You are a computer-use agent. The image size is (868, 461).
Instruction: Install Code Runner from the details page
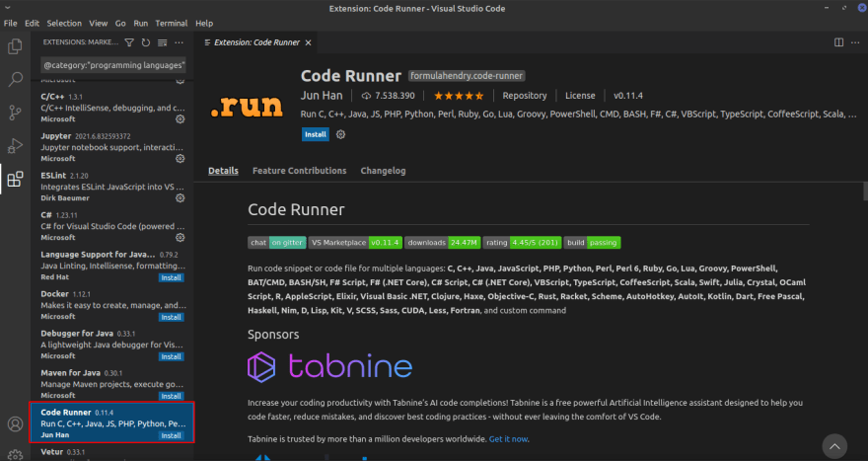(x=316, y=134)
